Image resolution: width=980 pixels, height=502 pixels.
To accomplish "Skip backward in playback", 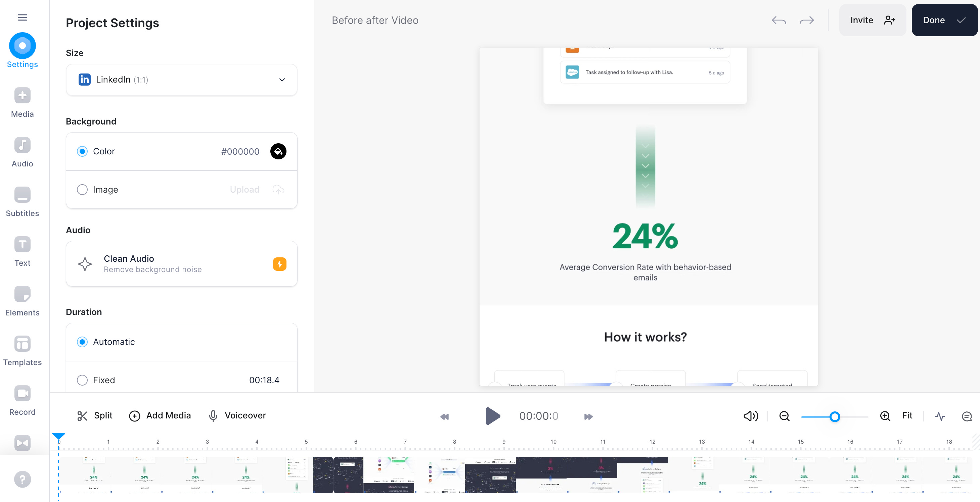I will coord(444,416).
